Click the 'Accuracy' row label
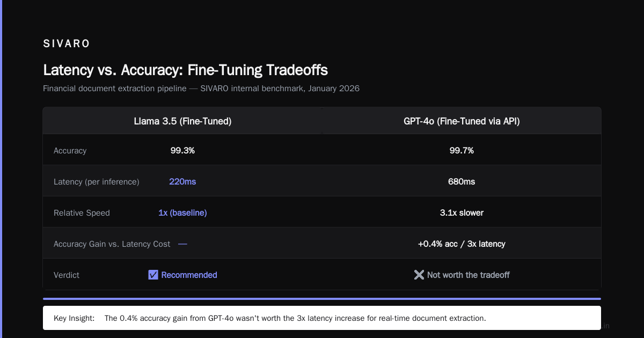 coord(70,151)
